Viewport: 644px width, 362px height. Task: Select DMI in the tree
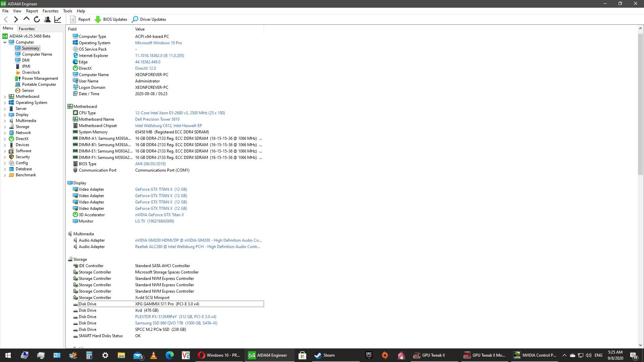click(26, 60)
